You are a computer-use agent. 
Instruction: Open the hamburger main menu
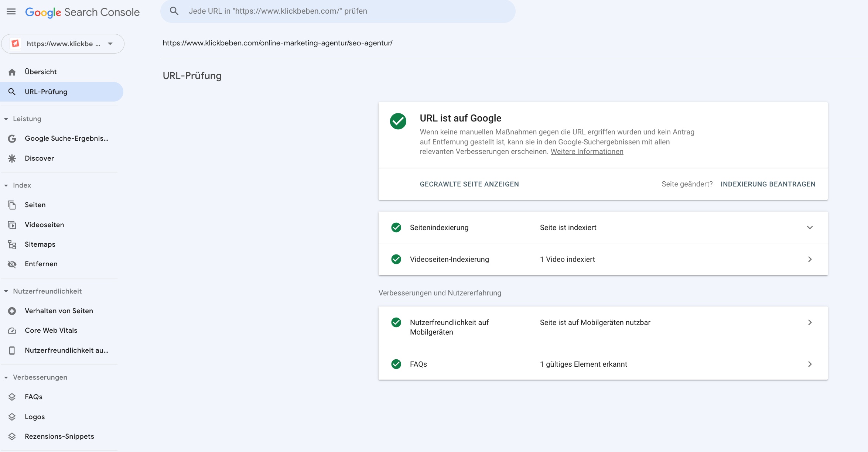coord(11,11)
